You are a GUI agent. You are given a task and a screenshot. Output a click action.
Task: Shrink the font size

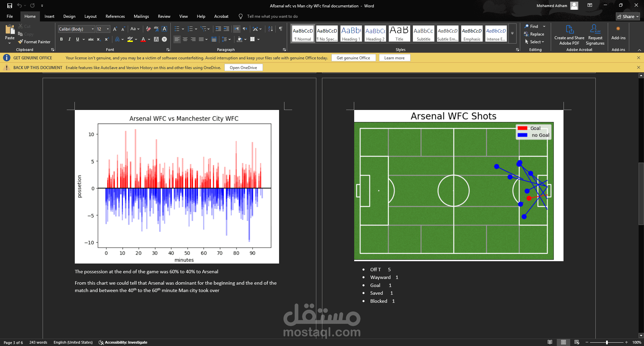click(x=123, y=29)
